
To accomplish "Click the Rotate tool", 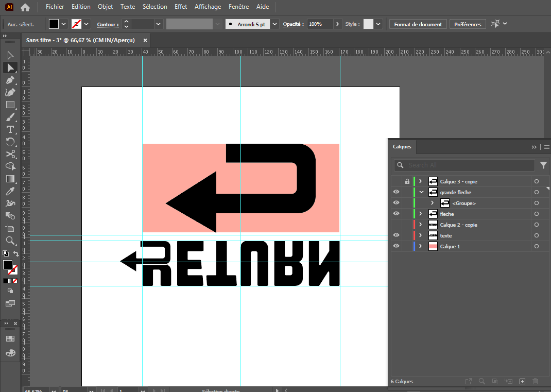I will tap(10, 142).
